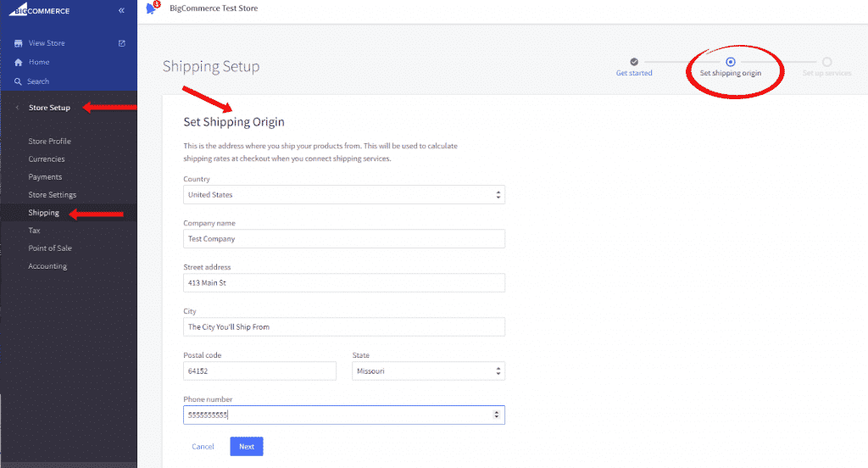
Task: Open Store Profile in sidebar
Action: pyautogui.click(x=49, y=142)
